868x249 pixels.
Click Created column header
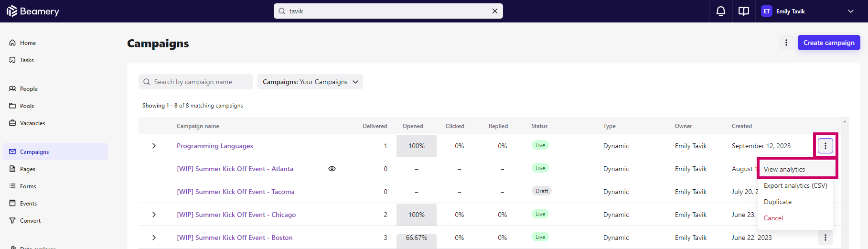click(x=742, y=126)
